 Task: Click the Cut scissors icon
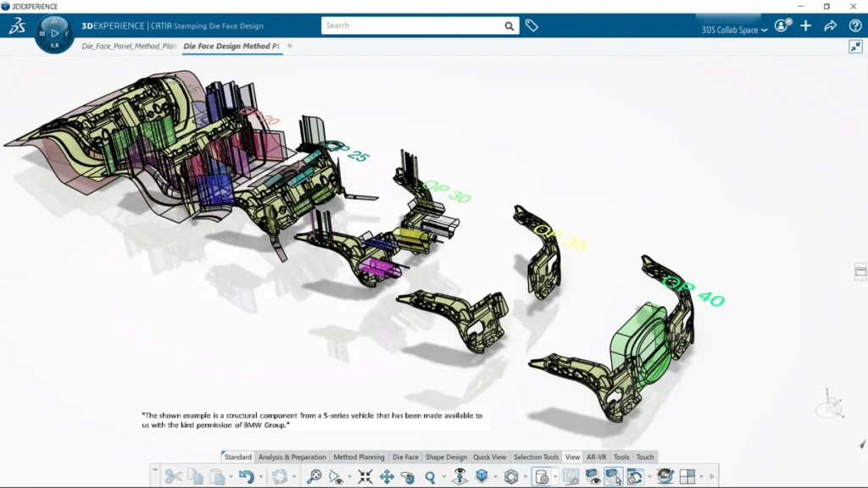coord(173,476)
